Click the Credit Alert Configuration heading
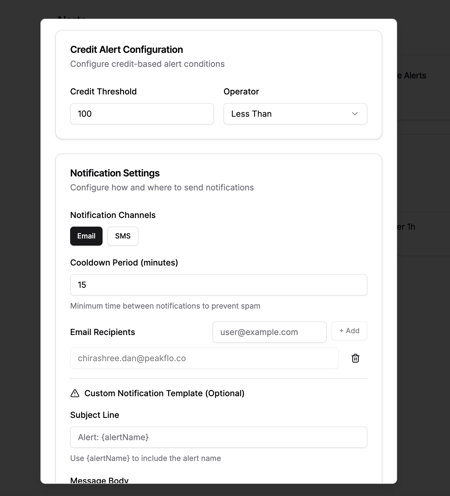This screenshot has width=450, height=496. (127, 50)
